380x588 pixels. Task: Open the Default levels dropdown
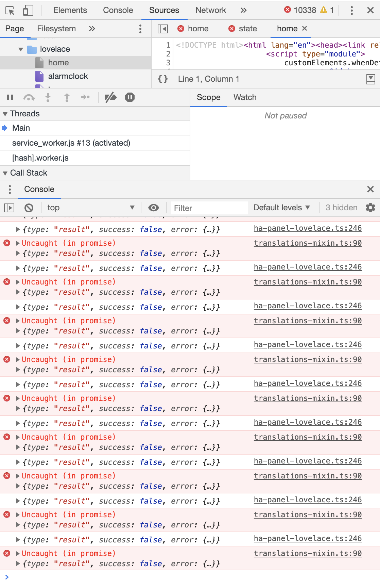pos(281,208)
